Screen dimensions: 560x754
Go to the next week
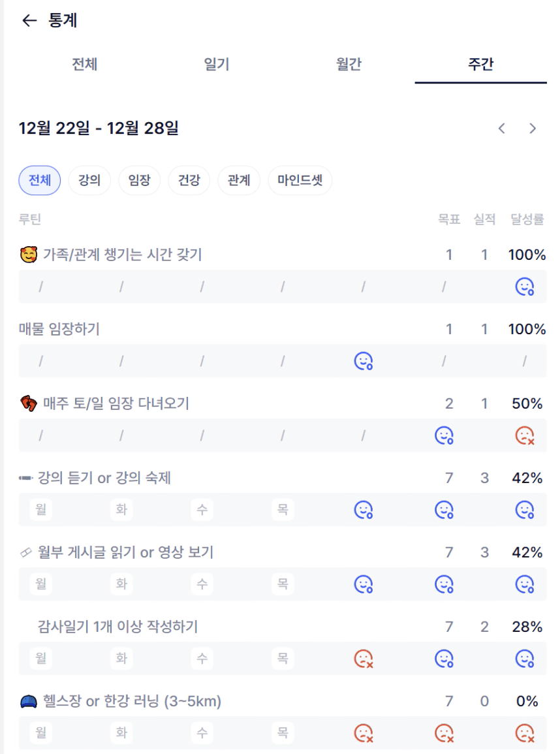(x=533, y=129)
